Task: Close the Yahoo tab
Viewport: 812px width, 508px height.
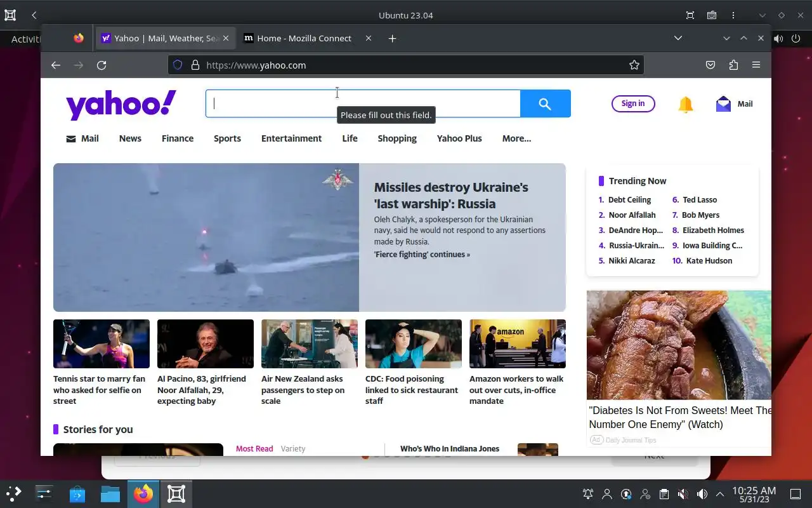Action: (x=225, y=38)
